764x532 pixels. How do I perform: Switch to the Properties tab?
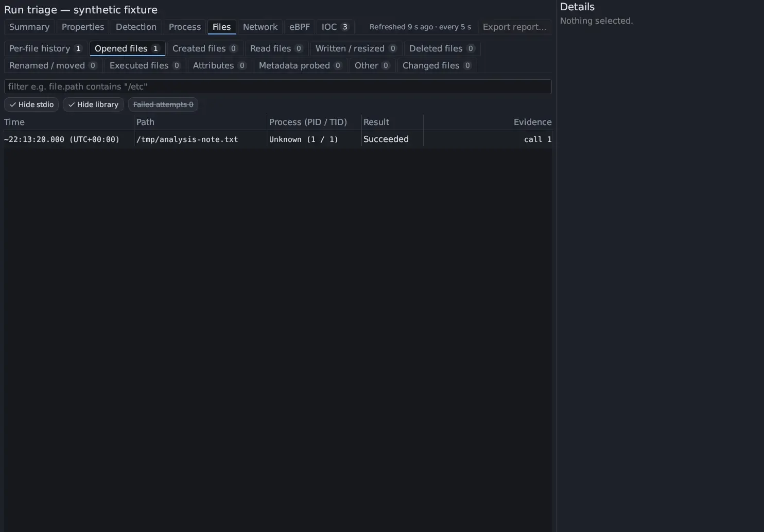(x=83, y=27)
